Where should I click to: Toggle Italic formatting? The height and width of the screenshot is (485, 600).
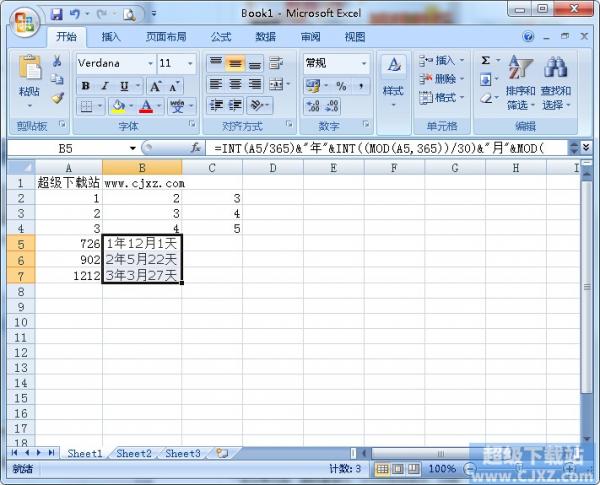tap(102, 84)
